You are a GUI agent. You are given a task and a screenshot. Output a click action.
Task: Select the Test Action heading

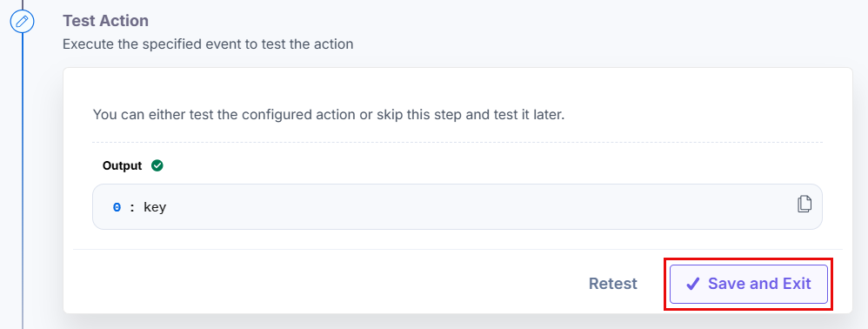point(106,21)
